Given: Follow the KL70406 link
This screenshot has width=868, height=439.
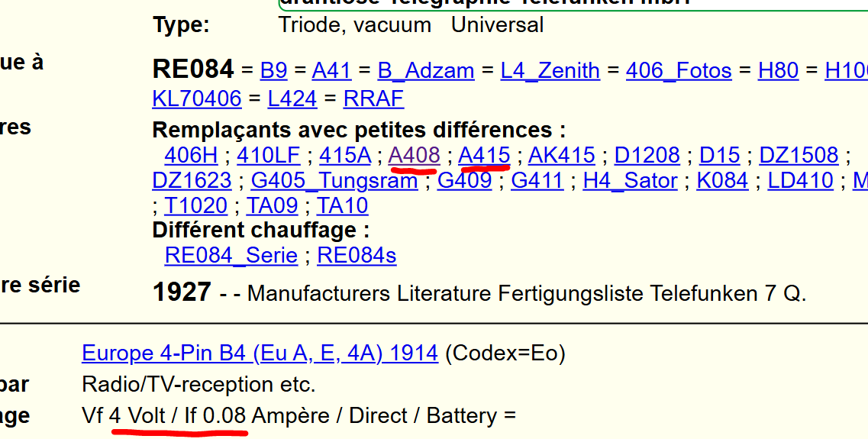Looking at the screenshot, I should pyautogui.click(x=197, y=98).
